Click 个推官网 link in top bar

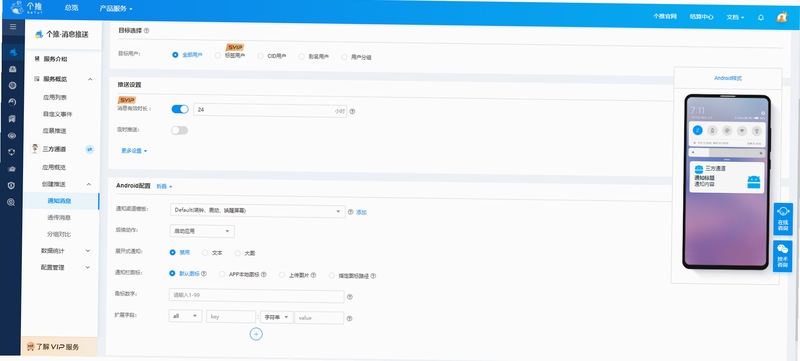(x=665, y=16)
